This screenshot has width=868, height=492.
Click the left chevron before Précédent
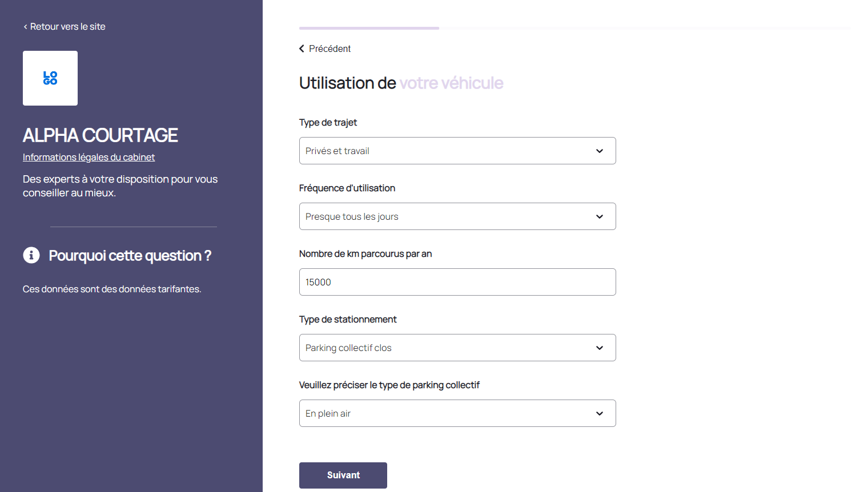[302, 49]
